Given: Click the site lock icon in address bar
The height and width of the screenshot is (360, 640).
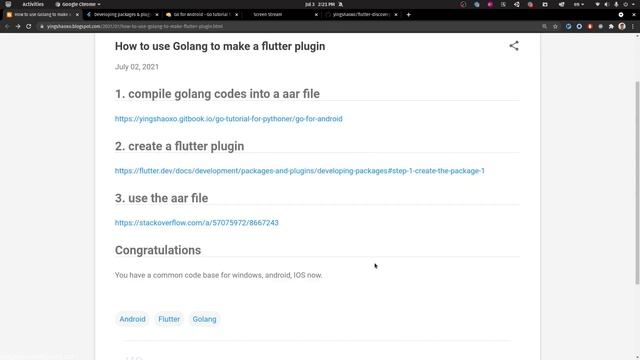Looking at the screenshot, I should click(x=42, y=26).
